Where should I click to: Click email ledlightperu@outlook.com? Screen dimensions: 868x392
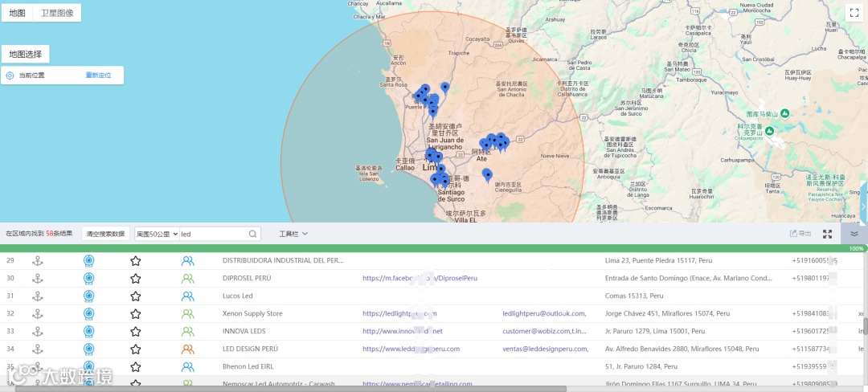tap(544, 314)
